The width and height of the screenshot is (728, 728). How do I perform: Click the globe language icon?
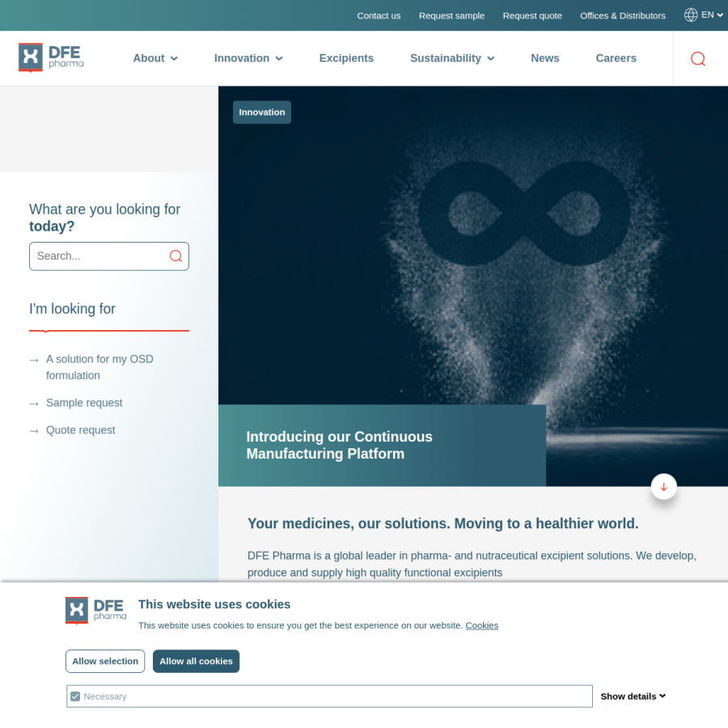pos(691,15)
